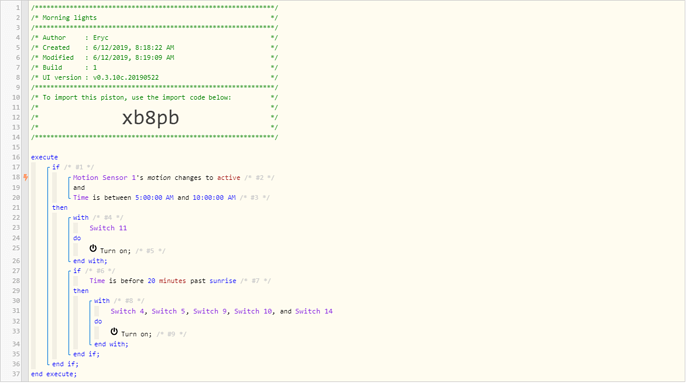Click line number 18 in the gutter
Screen dimensions: 690x384
tap(16, 177)
